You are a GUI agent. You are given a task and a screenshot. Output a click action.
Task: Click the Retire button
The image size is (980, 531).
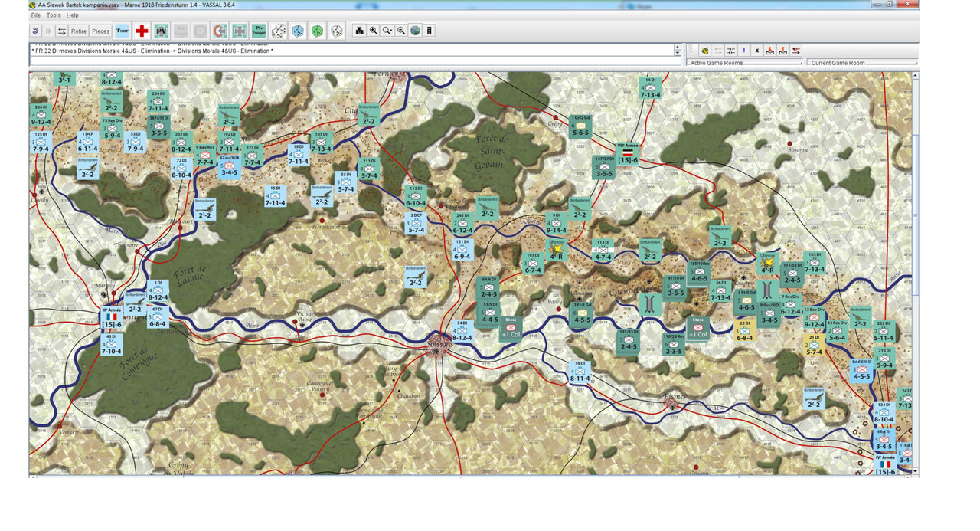(x=79, y=31)
